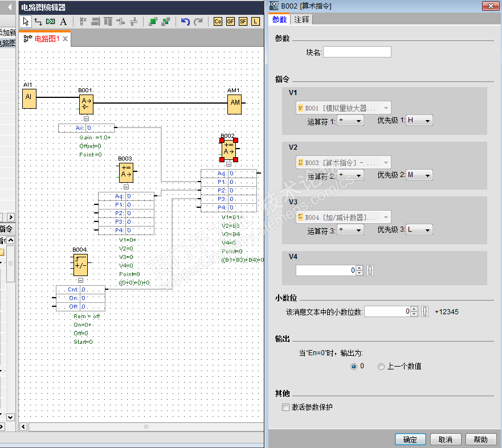
Task: Open the 优先级 3 priority dropdown
Action: tap(419, 230)
